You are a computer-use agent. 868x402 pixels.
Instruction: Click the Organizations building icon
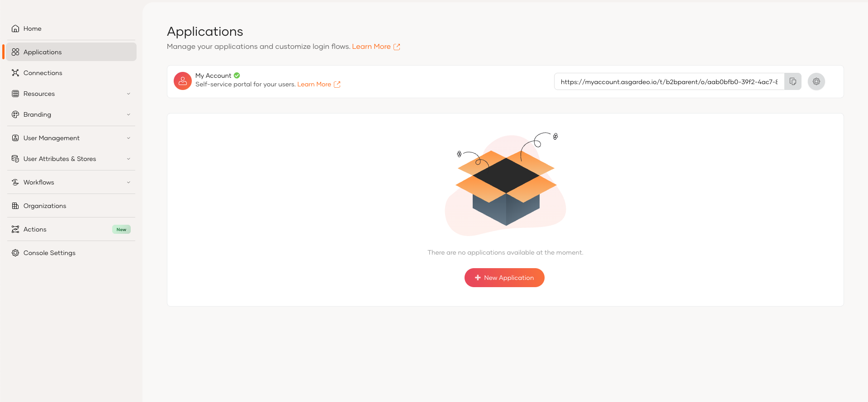(x=15, y=206)
